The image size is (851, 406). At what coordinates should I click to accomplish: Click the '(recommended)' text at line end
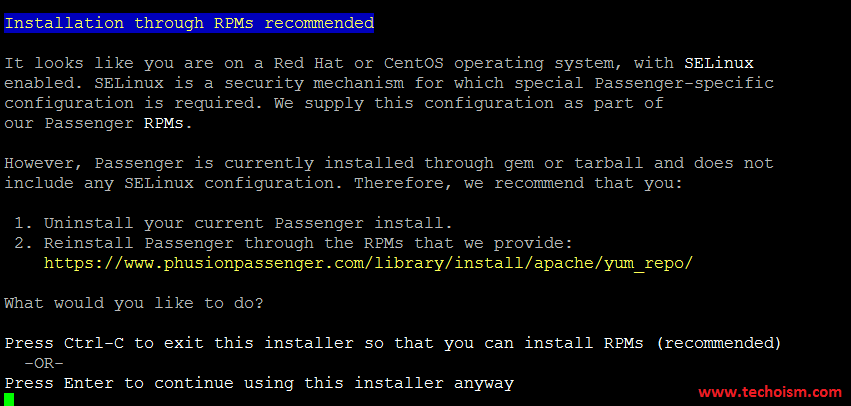(x=719, y=343)
